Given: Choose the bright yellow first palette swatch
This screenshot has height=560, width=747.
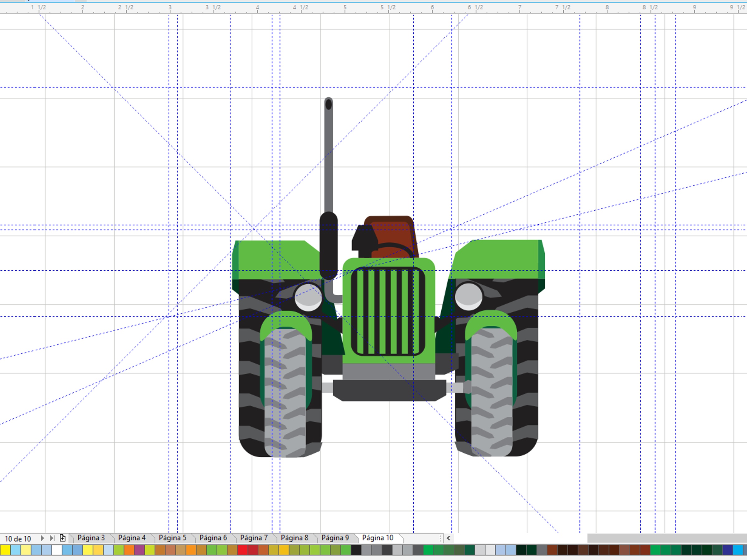Looking at the screenshot, I should (5, 550).
